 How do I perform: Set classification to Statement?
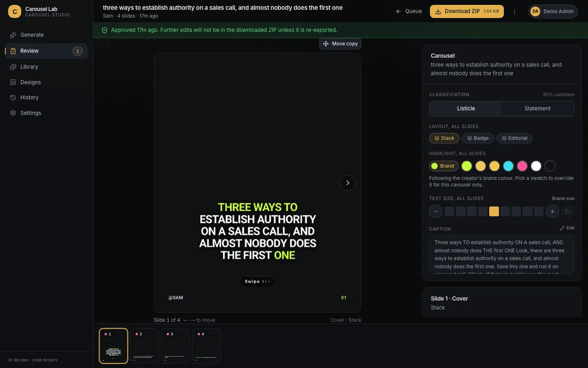point(538,108)
